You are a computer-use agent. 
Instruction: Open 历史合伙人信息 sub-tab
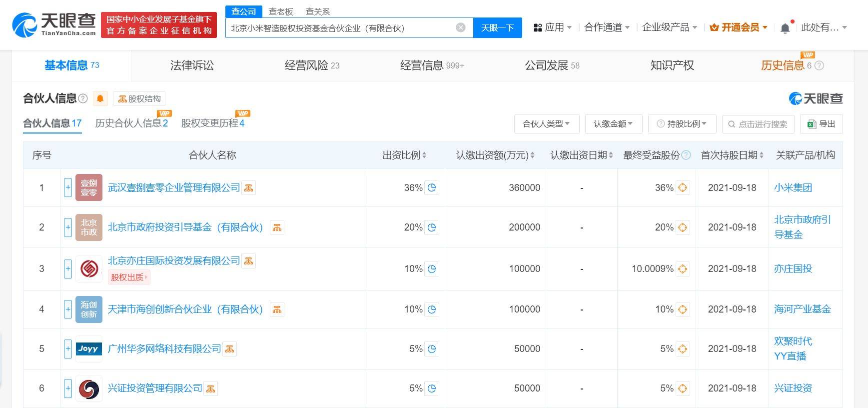pos(131,123)
